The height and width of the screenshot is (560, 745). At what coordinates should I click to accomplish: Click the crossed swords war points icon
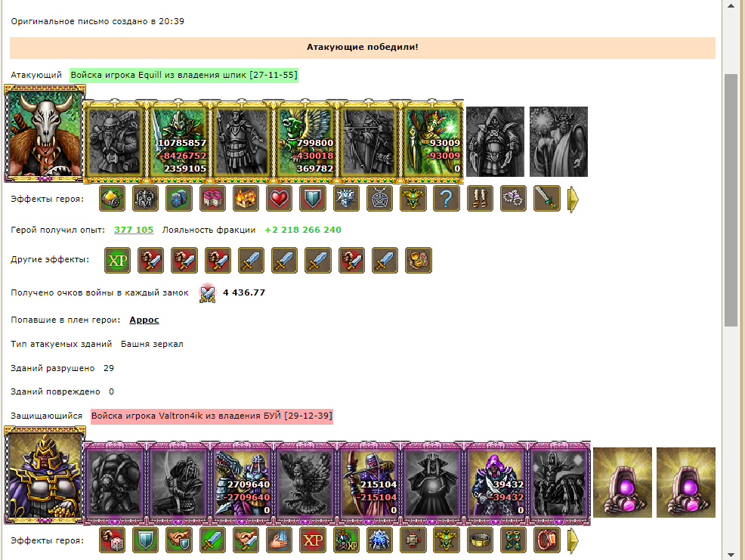[207, 293]
